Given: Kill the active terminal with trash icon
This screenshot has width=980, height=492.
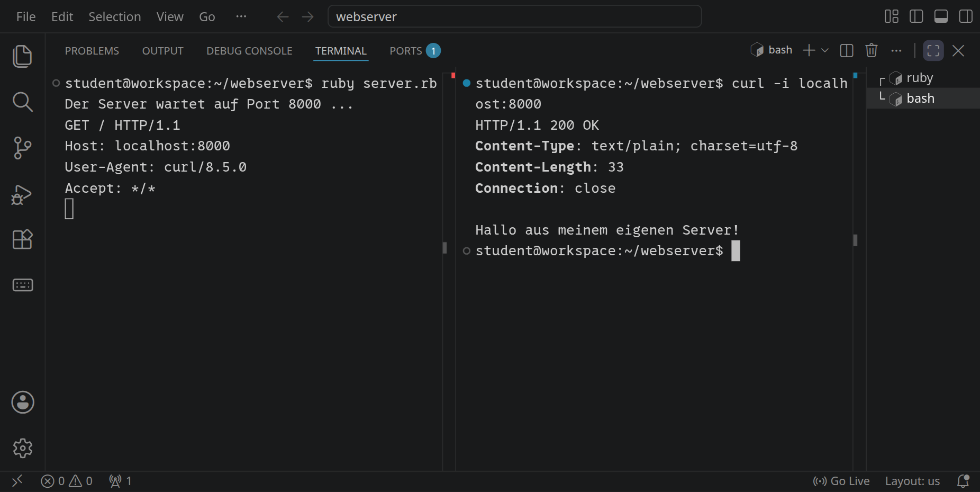Looking at the screenshot, I should [872, 50].
